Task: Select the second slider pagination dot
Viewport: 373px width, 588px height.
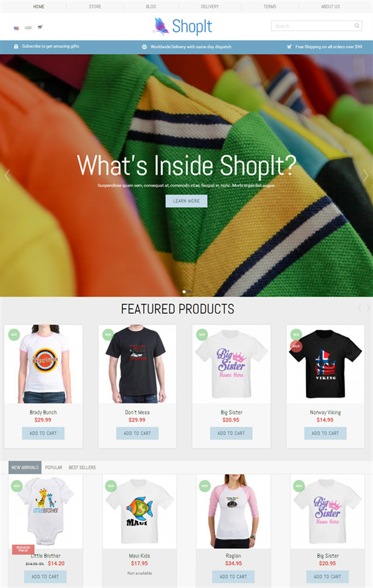Action: click(x=189, y=291)
